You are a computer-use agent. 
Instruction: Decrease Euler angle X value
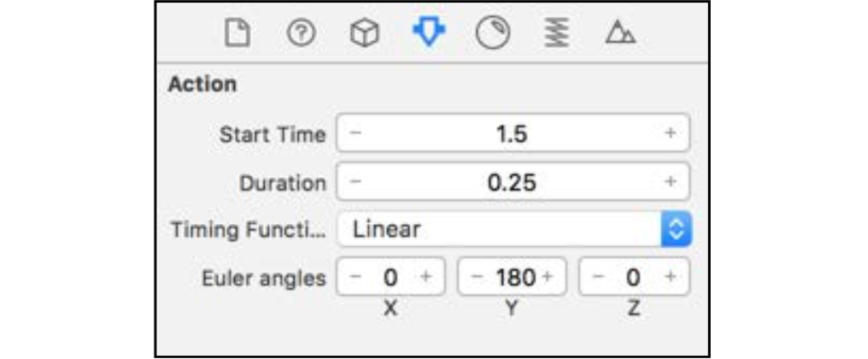(356, 276)
